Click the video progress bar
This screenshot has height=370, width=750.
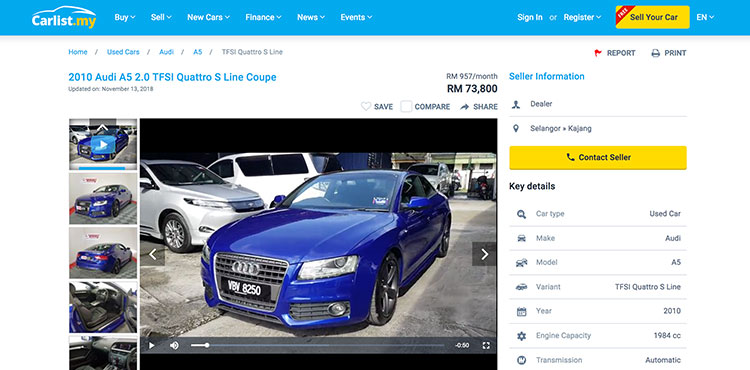(318, 345)
